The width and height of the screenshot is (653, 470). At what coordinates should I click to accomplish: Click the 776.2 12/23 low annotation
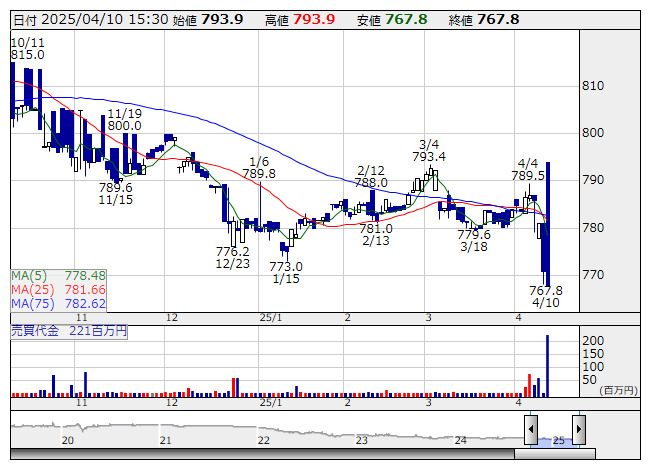point(233,257)
